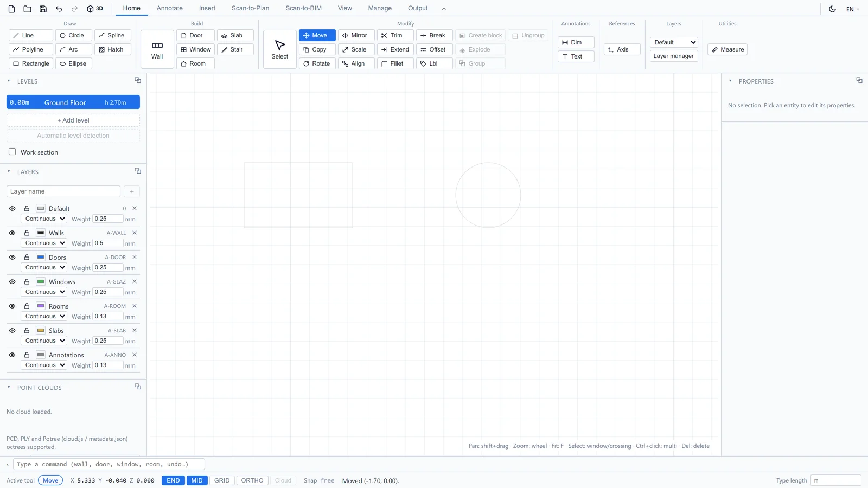Toggle MID snap mode

(197, 480)
